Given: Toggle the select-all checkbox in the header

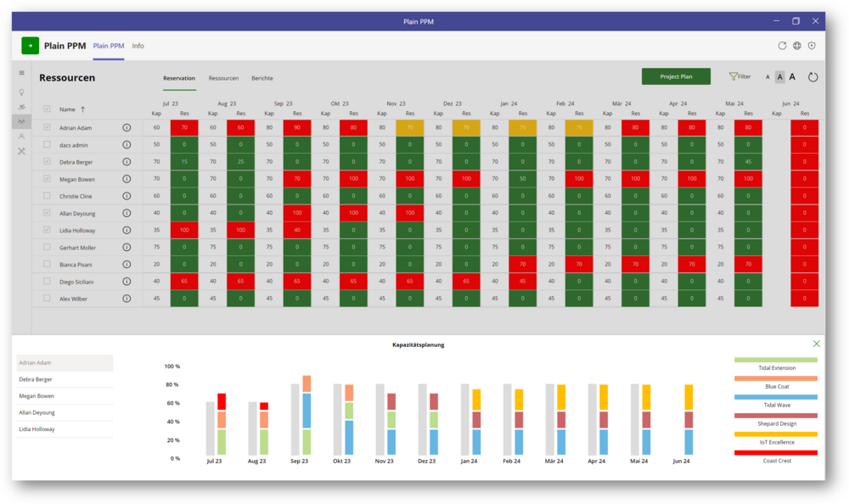Looking at the screenshot, I should [47, 109].
